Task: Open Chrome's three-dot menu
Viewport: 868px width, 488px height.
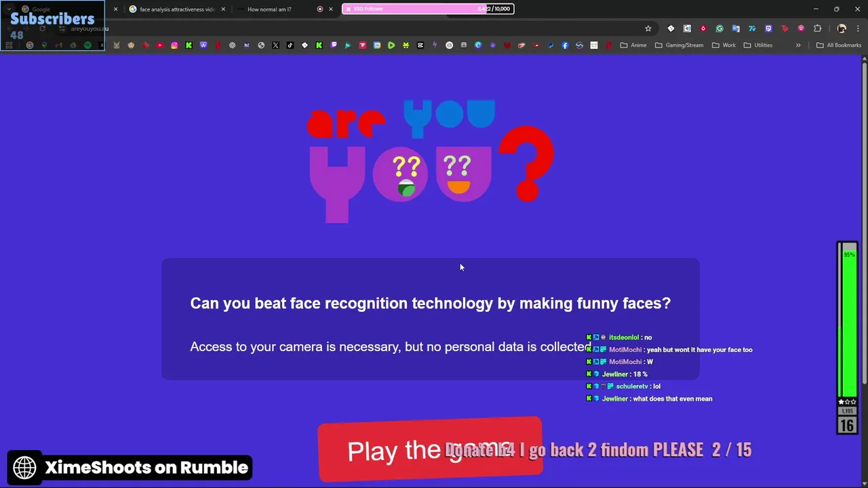Action: 858,28
